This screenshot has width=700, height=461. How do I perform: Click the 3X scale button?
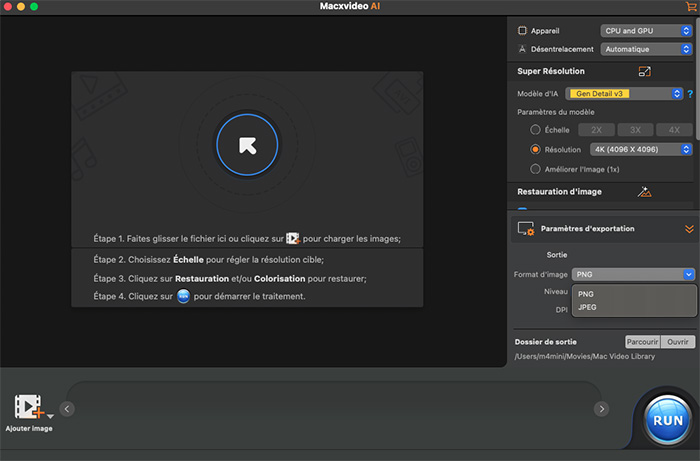tap(635, 130)
